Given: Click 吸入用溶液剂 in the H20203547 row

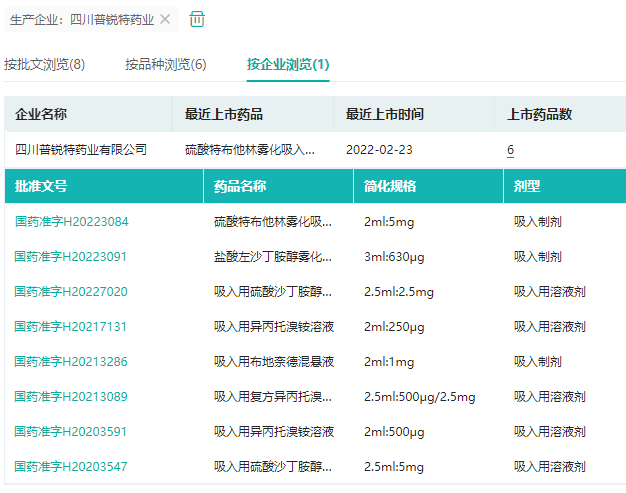Looking at the screenshot, I should (x=550, y=467).
